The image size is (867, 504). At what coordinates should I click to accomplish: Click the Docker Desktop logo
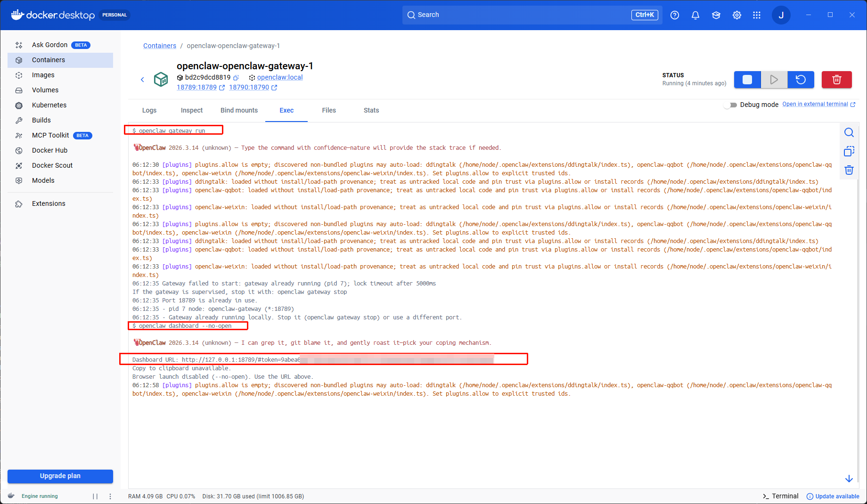coord(53,15)
